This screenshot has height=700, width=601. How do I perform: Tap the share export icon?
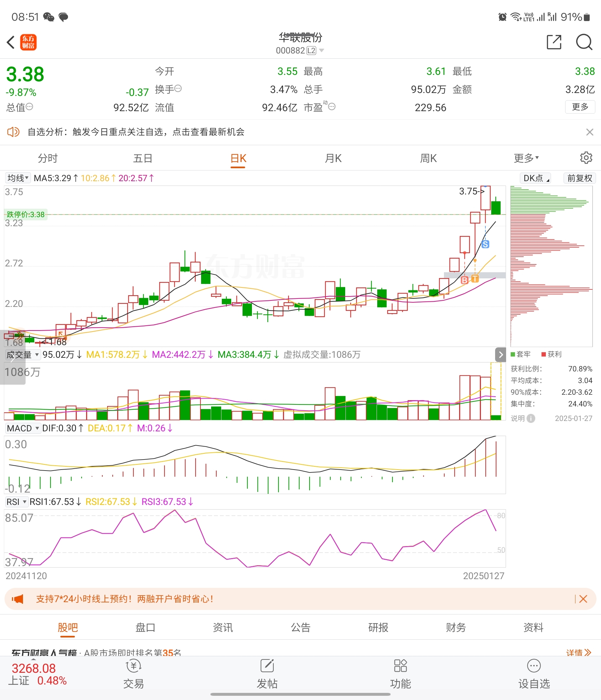coord(554,42)
